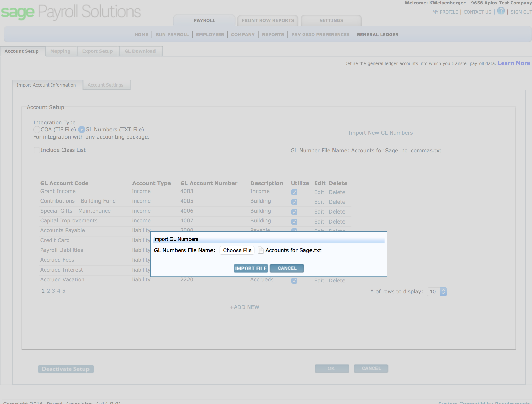The image size is (532, 404).
Task: Delete the Special Gifts - Maintenance row
Action: 337,212
